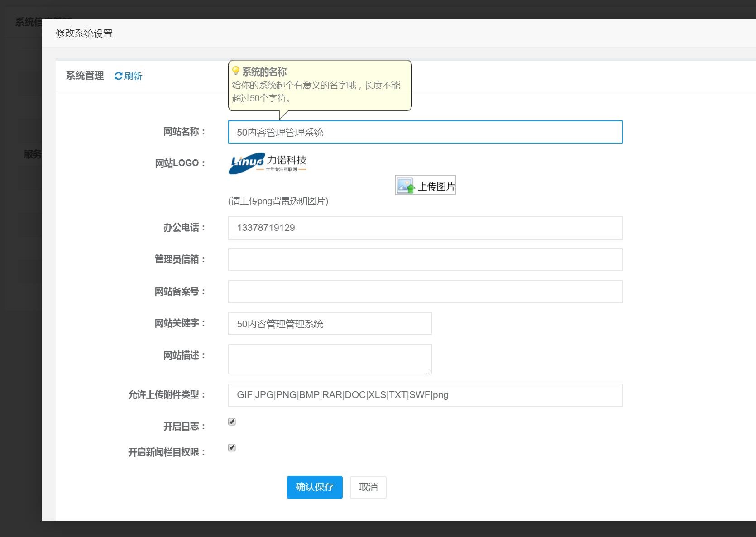756x537 pixels.
Task: Focus the 网站名称 input field
Action: pyautogui.click(x=426, y=132)
